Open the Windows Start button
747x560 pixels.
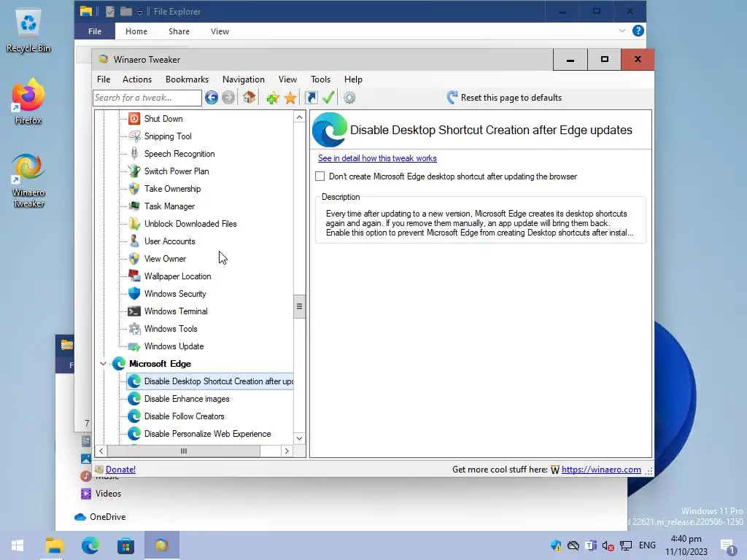pos(18,545)
